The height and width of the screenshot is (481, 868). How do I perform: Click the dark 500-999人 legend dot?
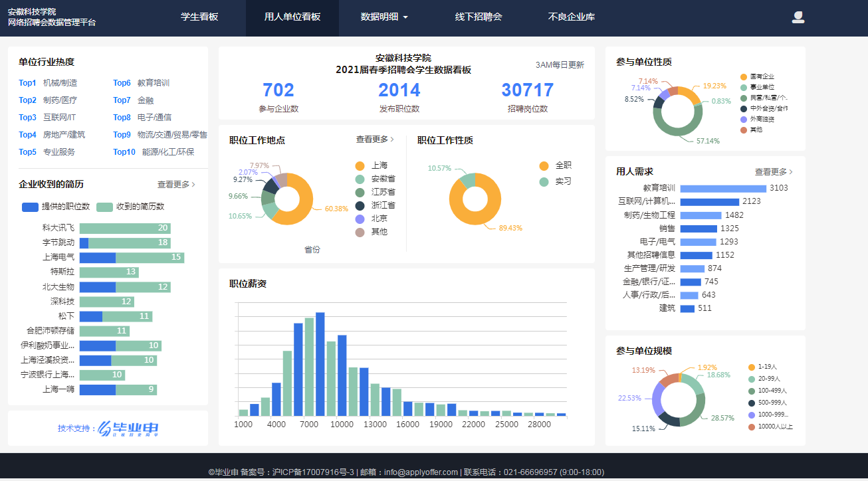tap(752, 403)
